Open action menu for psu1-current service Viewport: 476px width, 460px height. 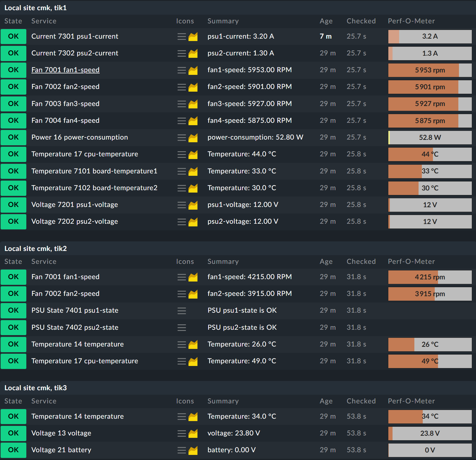click(181, 37)
